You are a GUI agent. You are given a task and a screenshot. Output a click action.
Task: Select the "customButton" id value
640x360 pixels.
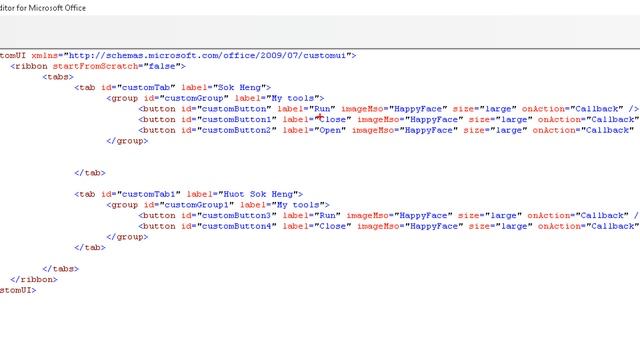pos(234,109)
